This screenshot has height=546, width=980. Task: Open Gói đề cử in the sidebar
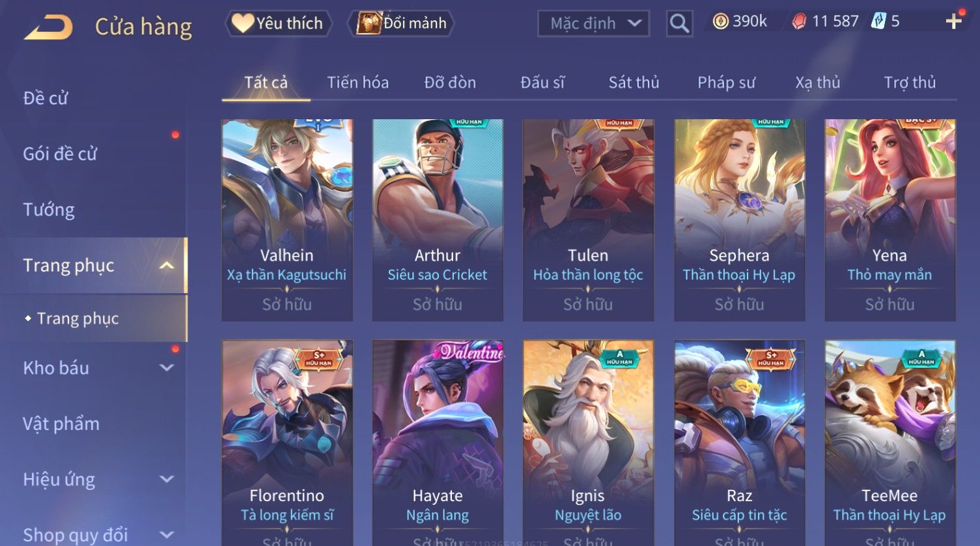[x=60, y=154]
